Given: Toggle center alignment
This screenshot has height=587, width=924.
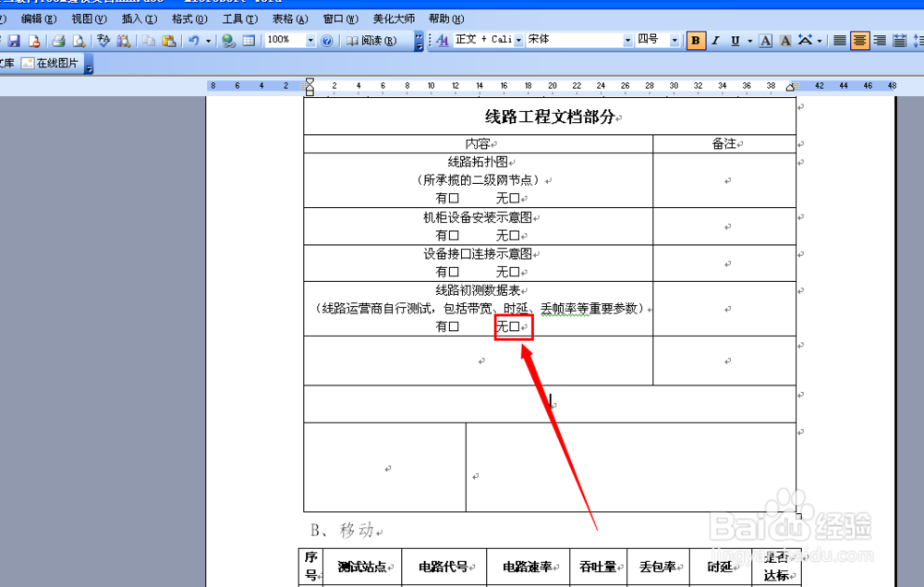Looking at the screenshot, I should [859, 41].
